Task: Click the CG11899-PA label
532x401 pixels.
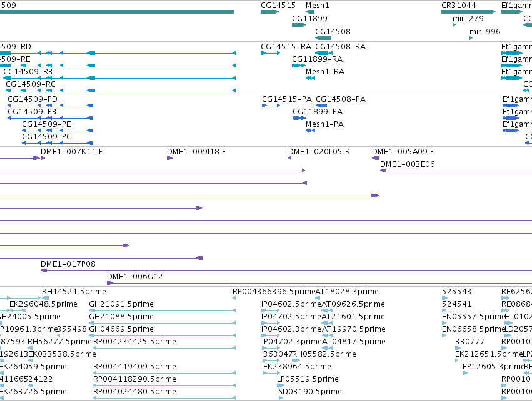Action: (x=318, y=112)
